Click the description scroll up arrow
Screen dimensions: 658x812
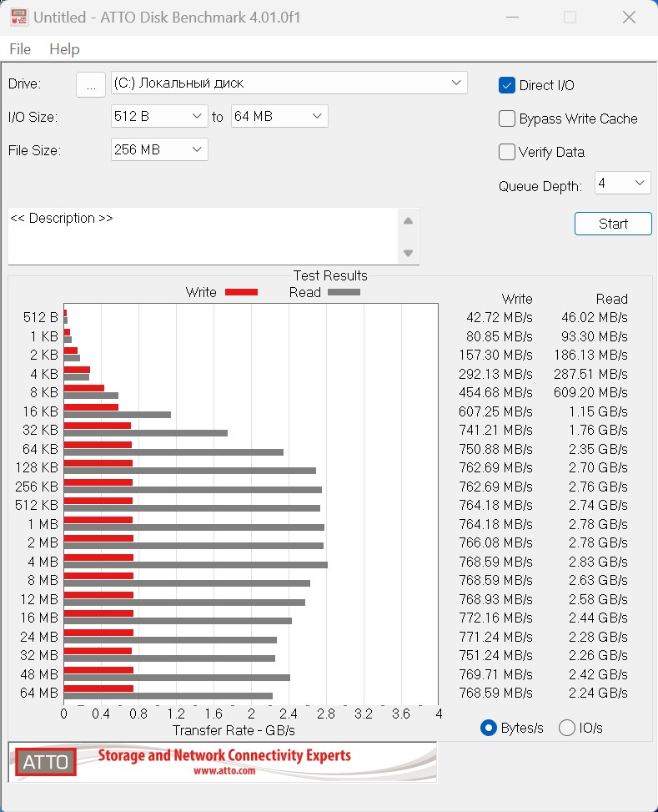click(x=408, y=221)
